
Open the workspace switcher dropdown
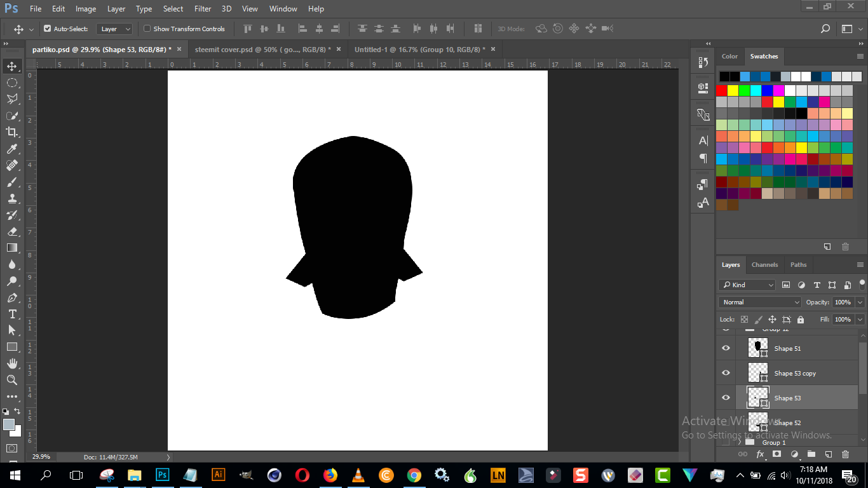850,29
